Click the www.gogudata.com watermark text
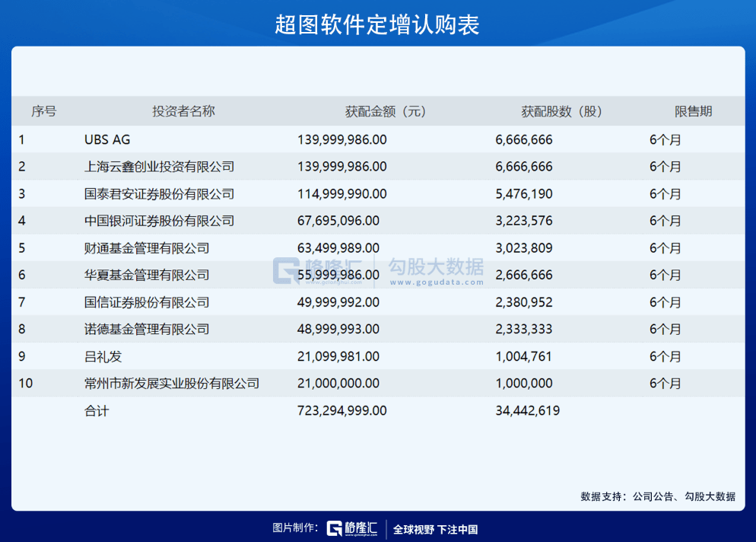 [x=436, y=282]
